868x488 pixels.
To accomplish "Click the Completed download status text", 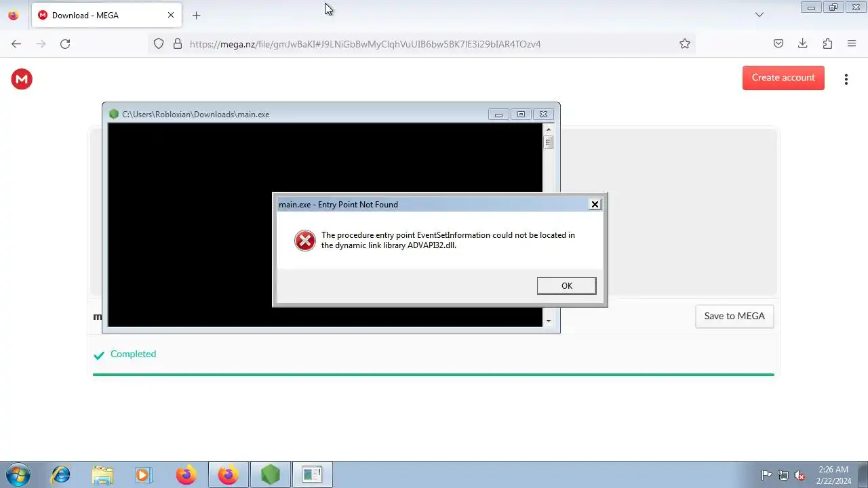I will [x=133, y=354].
